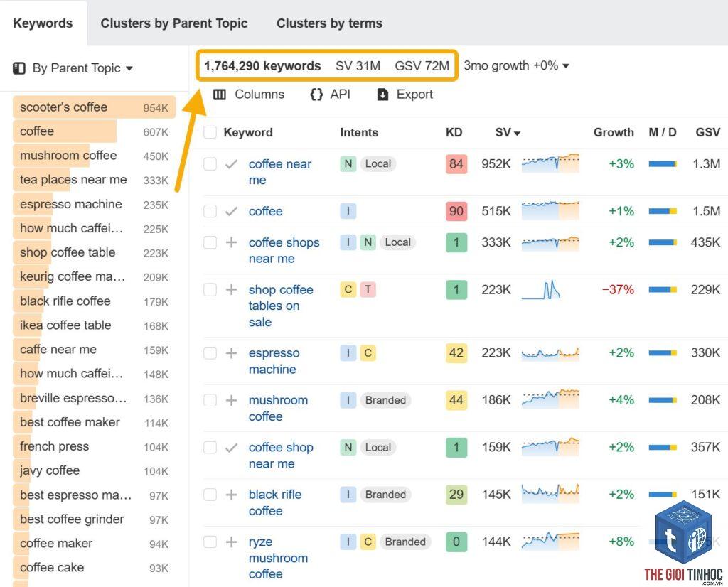
Task: Select tea places near me parent topic
Action: pos(95,180)
